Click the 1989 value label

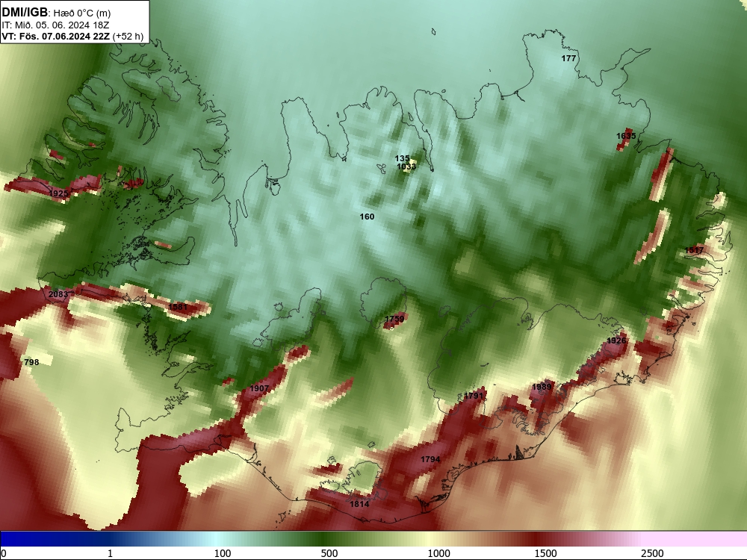pyautogui.click(x=541, y=387)
